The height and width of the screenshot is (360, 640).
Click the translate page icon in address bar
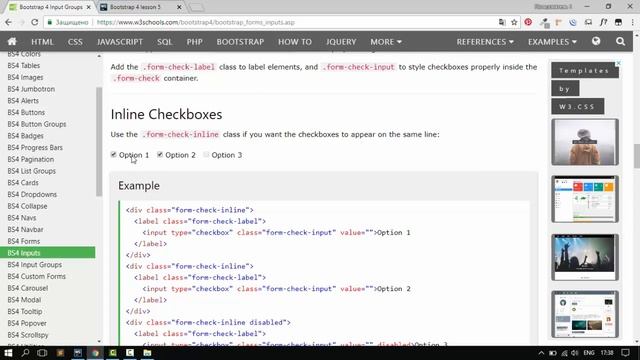click(502, 22)
